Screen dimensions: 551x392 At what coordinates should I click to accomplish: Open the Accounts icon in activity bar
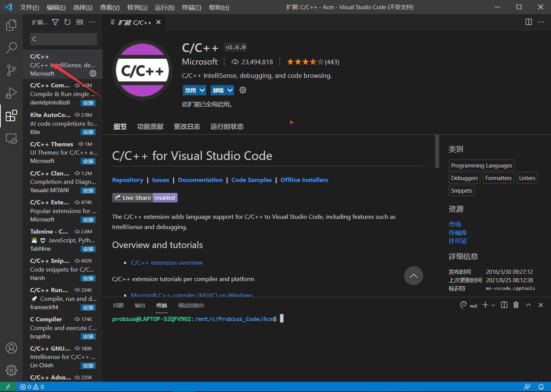pos(11,348)
